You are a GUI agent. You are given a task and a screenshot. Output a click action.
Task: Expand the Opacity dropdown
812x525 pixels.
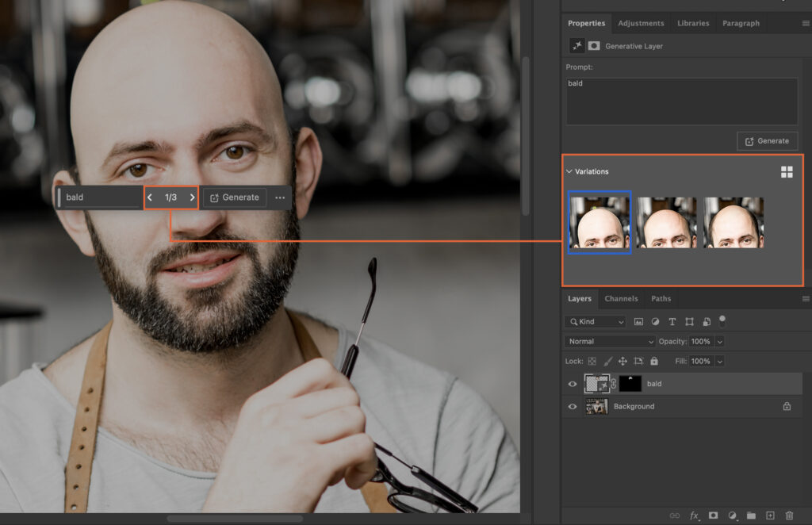click(x=719, y=340)
